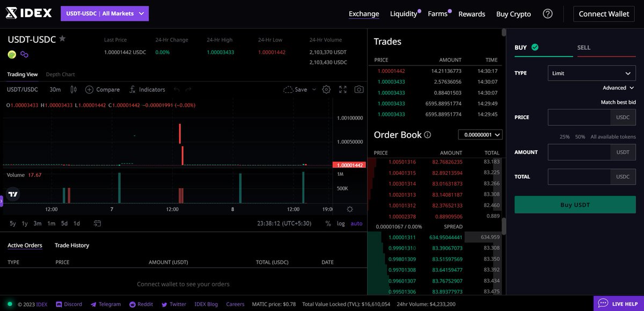
Task: Favorite USDT-USDC with the star icon
Action: pyautogui.click(x=62, y=39)
